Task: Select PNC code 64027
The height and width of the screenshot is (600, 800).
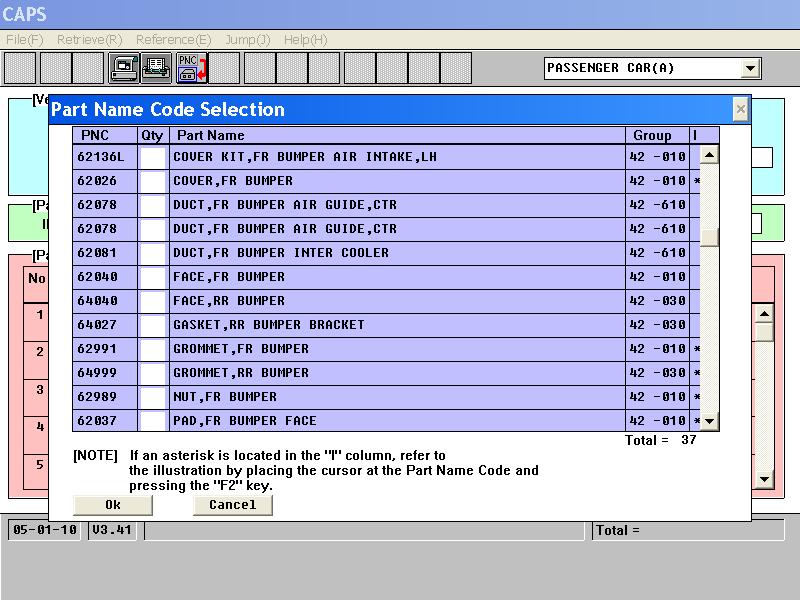Action: point(97,325)
